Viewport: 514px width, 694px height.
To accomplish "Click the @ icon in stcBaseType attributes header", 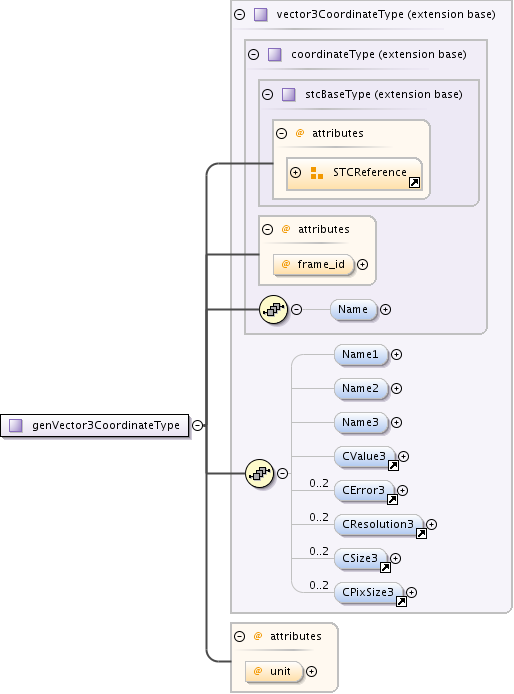I will coord(300,133).
